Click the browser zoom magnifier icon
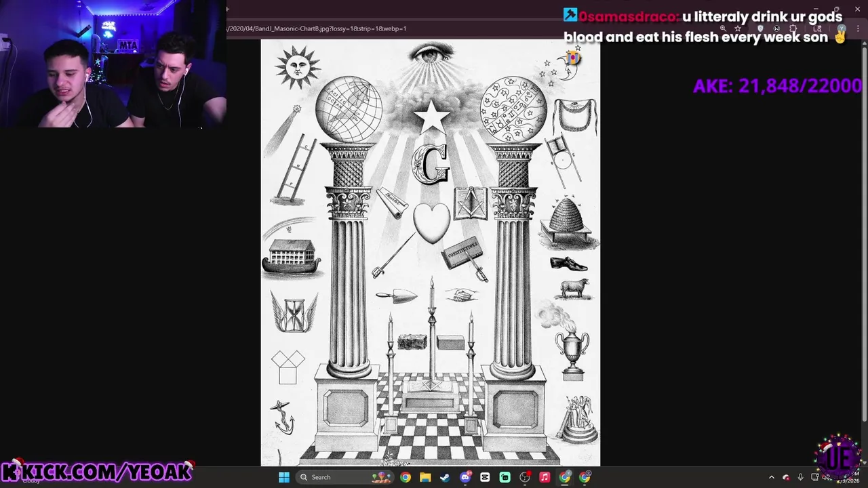This screenshot has width=868, height=488. coord(723,28)
